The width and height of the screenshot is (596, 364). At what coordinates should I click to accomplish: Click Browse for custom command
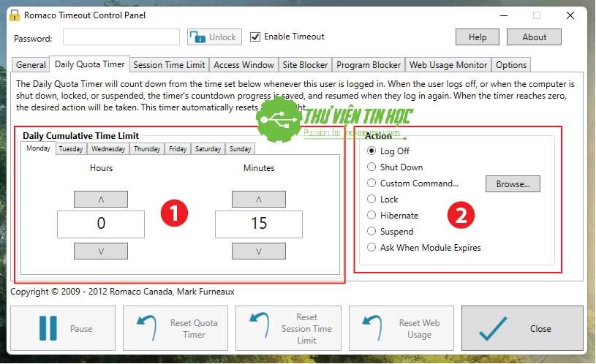pyautogui.click(x=512, y=184)
